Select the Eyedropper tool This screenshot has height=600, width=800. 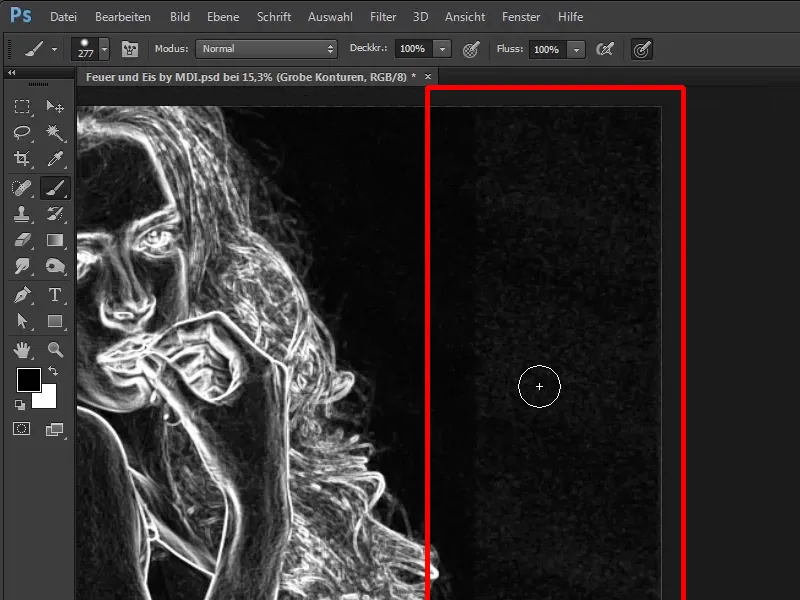(x=55, y=159)
